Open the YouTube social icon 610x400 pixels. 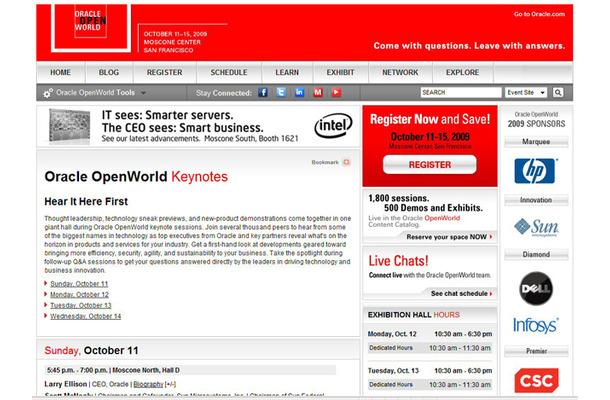pos(336,93)
